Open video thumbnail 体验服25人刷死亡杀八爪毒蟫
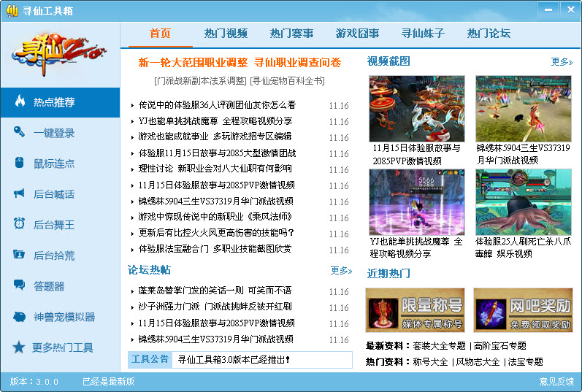The height and width of the screenshot is (392, 582). point(524,202)
